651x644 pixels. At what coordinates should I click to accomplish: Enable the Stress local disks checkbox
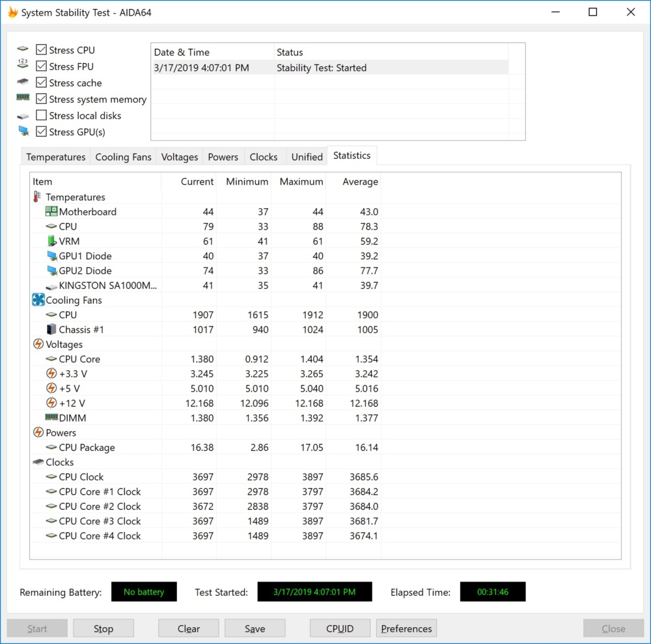pos(41,115)
